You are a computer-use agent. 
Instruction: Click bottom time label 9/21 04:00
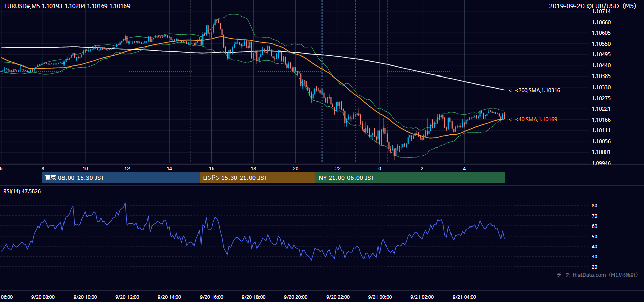pos(464,297)
